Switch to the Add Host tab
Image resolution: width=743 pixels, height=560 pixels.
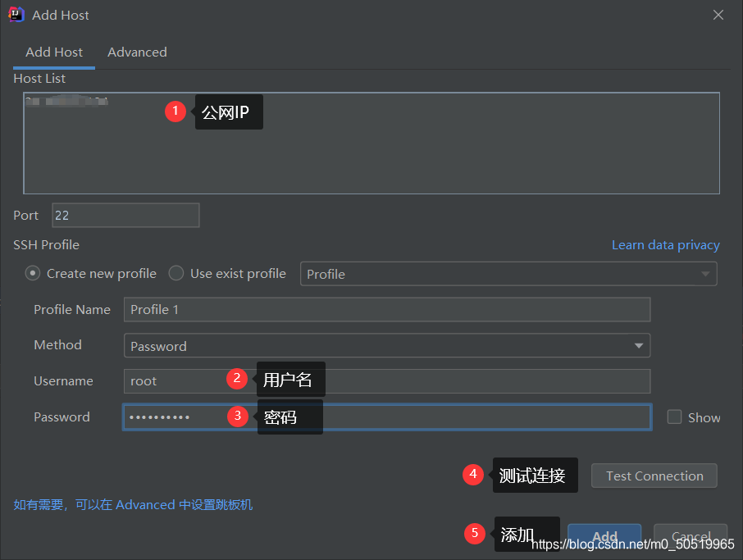click(x=54, y=52)
